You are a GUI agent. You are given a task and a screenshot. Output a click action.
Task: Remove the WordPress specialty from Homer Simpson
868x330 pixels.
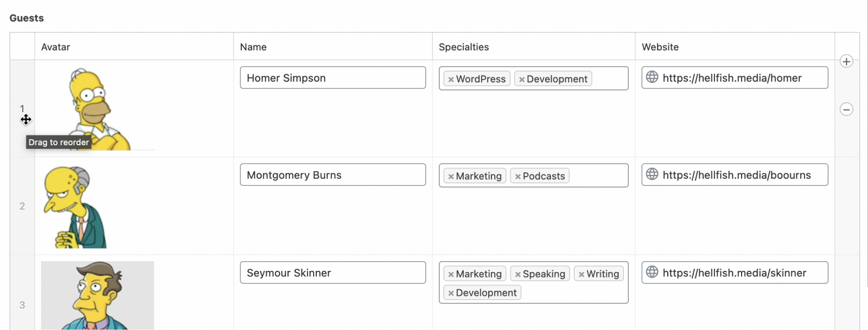[451, 79]
